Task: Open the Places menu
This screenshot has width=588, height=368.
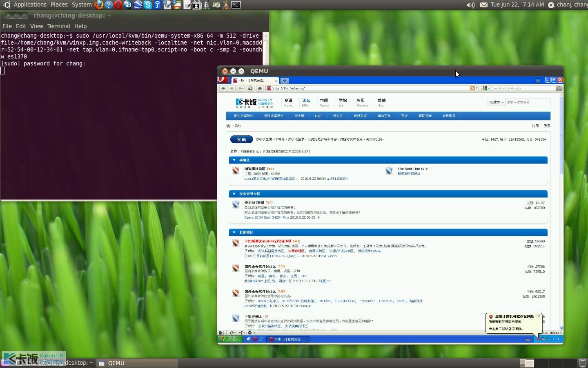Action: 59,5
